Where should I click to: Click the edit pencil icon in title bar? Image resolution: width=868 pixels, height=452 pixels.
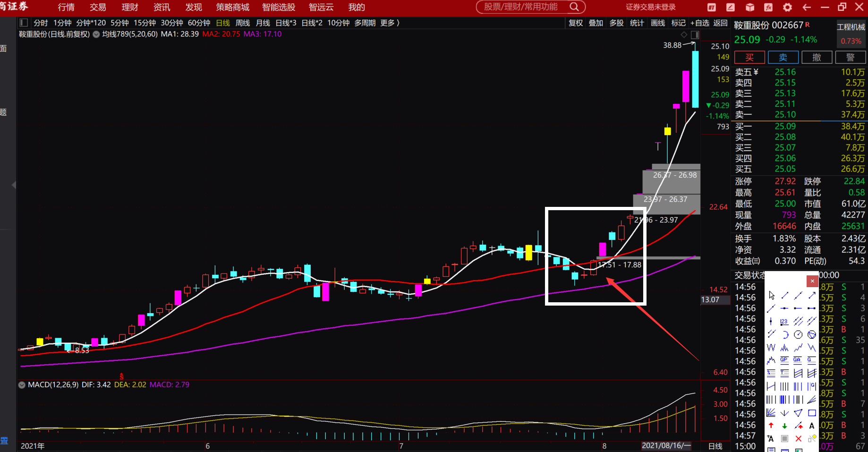(x=731, y=7)
